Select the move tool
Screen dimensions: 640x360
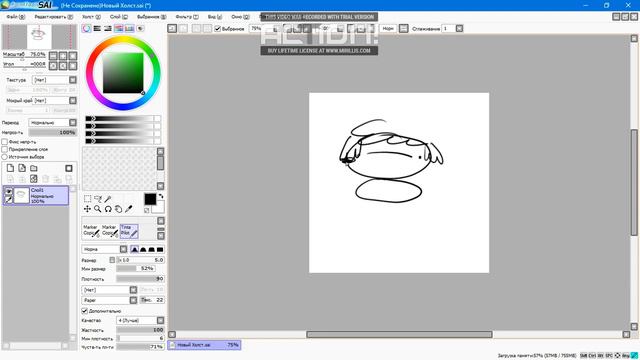click(87, 209)
